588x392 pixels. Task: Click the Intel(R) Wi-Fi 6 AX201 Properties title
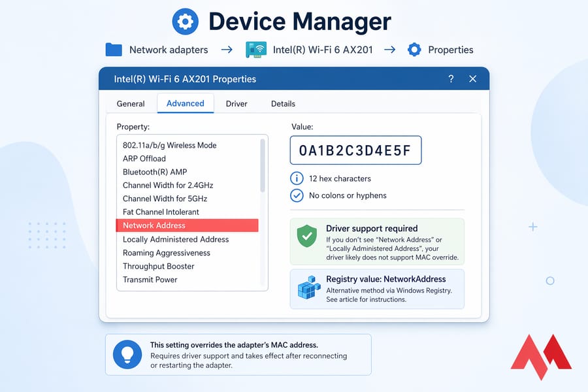pyautogui.click(x=185, y=79)
